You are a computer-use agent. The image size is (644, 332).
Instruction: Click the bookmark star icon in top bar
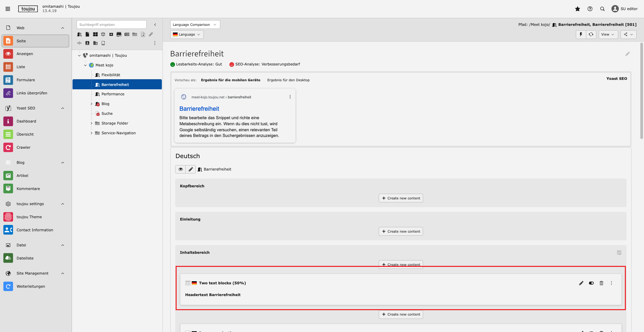578,9
